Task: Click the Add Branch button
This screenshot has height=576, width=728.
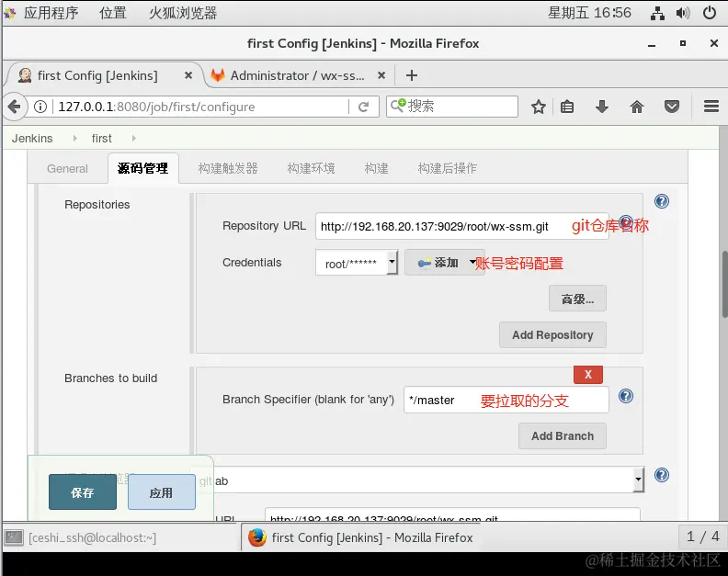Action: 563,435
